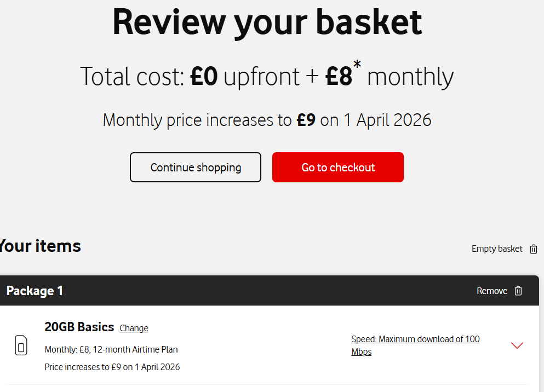Click the Total cost summary line
The width and height of the screenshot is (544, 392).
[267, 76]
